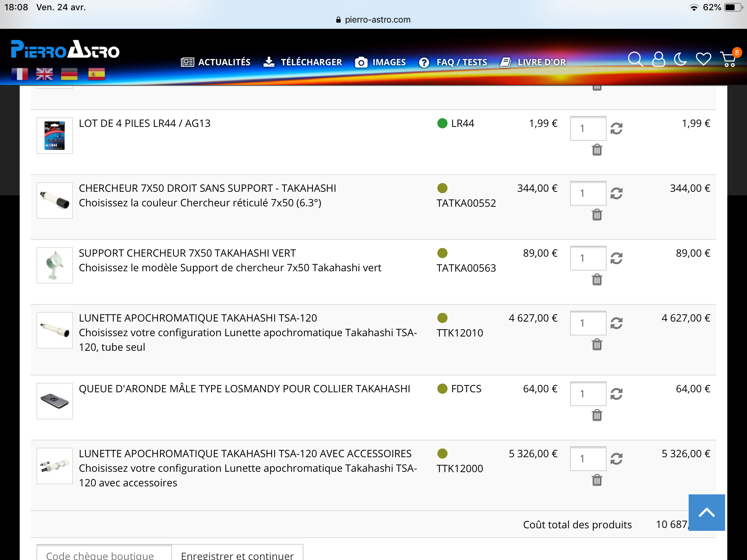Click Enregistrer et continuer button
The width and height of the screenshot is (747, 560).
coord(237,554)
